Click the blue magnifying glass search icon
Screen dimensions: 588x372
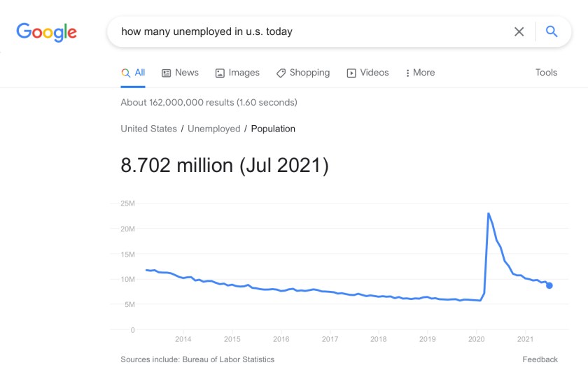(x=552, y=31)
